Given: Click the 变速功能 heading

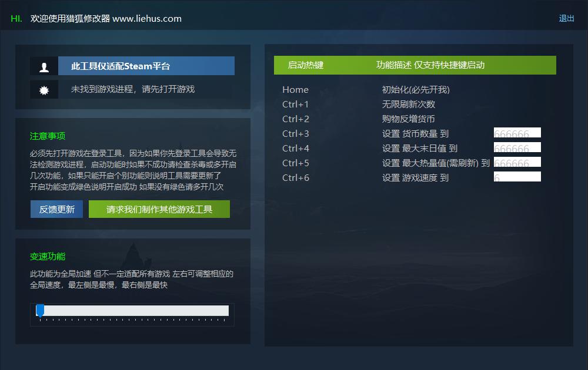Looking at the screenshot, I should [x=48, y=257].
